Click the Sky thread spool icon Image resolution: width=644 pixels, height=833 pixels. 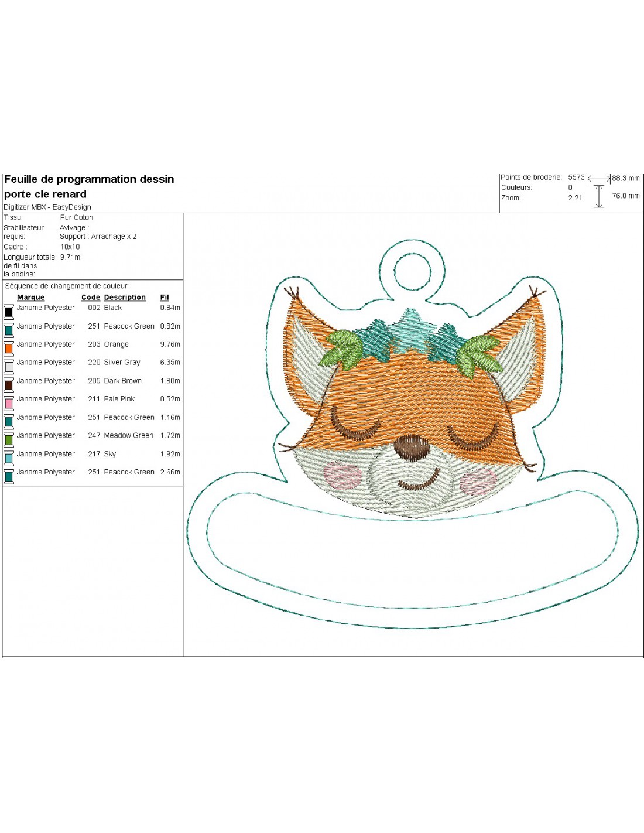click(x=9, y=458)
